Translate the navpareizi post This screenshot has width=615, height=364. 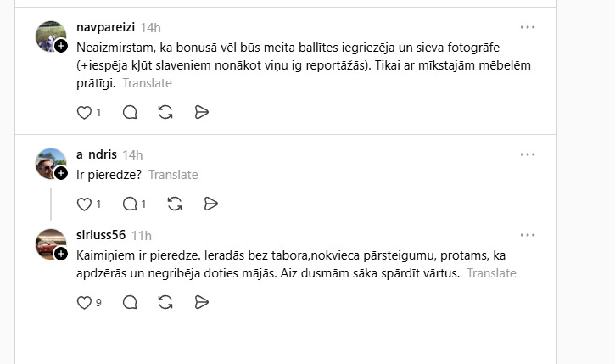tap(147, 83)
